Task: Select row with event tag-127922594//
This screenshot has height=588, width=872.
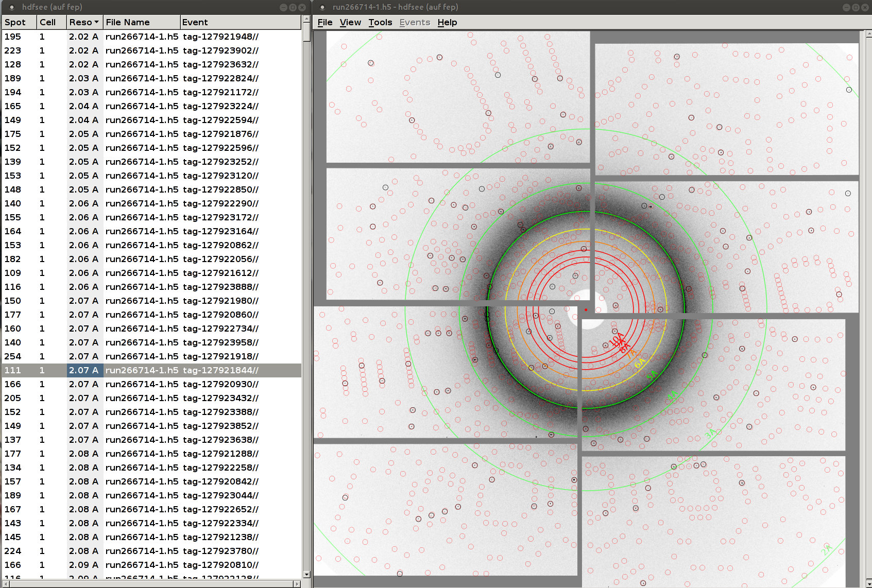Action: tap(152, 120)
